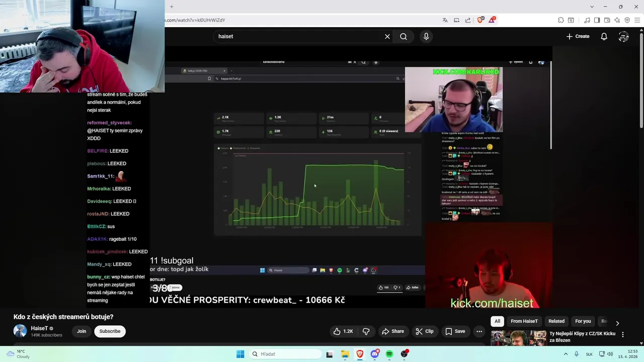Open the recommended video thumbnail
Screen dimensions: 644x362
pos(518,338)
